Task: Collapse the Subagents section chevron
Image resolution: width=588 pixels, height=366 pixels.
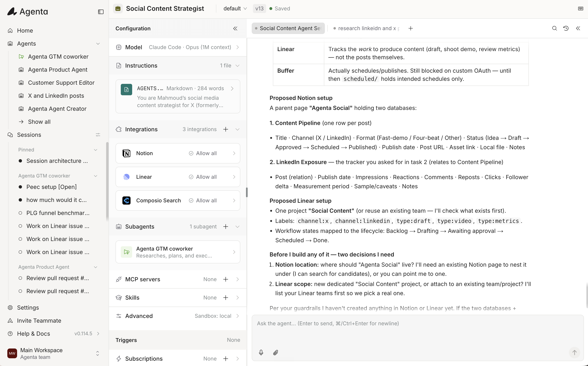Action: (x=237, y=227)
